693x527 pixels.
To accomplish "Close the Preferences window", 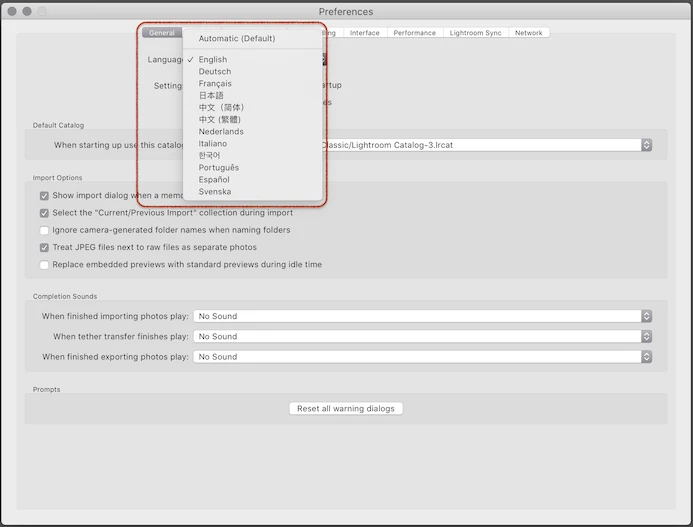I will (x=12, y=11).
